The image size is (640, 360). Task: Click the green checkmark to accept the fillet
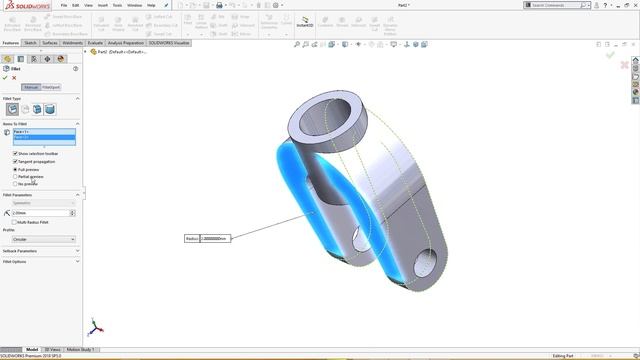point(5,78)
